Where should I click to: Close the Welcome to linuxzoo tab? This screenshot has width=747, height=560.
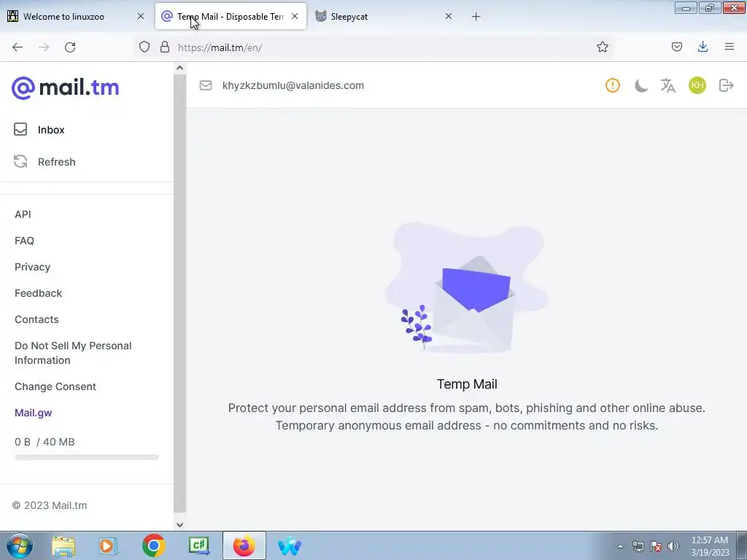(141, 16)
